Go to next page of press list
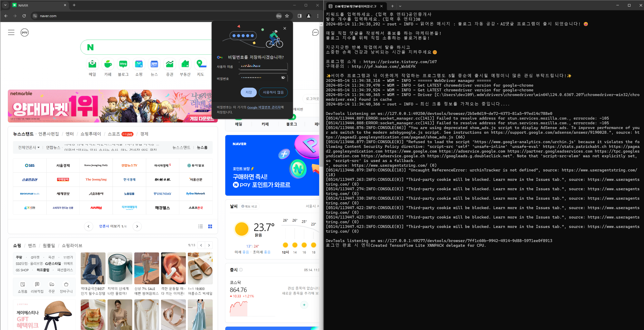 click(137, 226)
